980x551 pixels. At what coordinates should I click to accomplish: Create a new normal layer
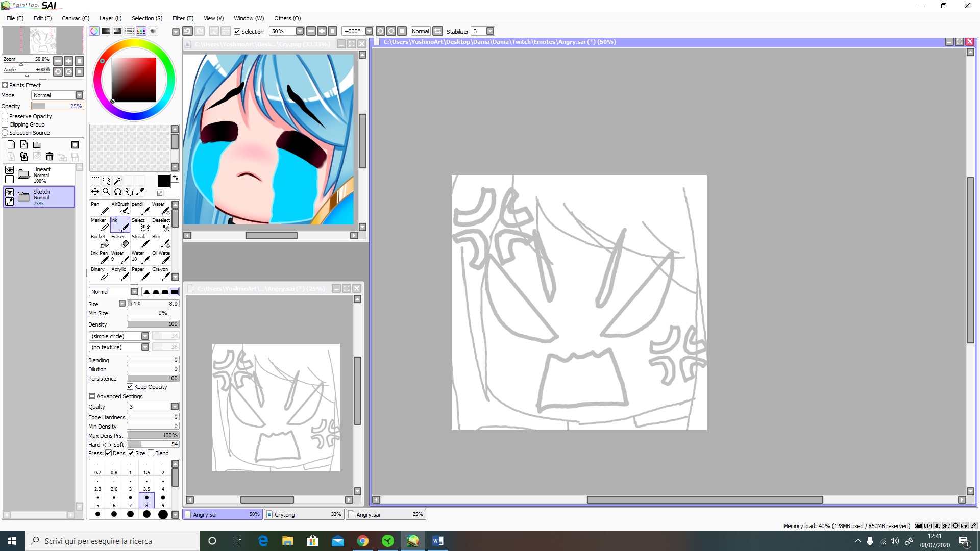click(x=11, y=145)
